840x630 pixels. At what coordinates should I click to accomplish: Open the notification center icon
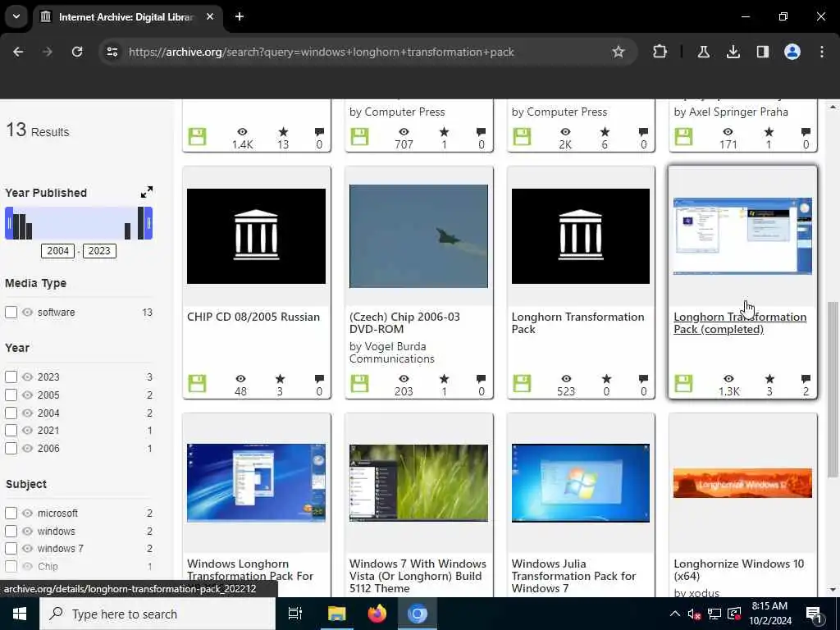pyautogui.click(x=815, y=614)
